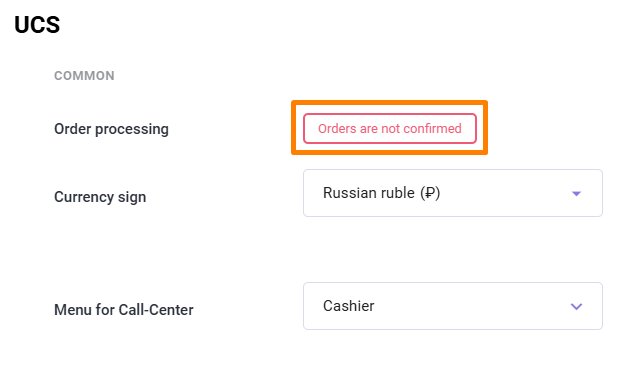
Task: Click the UCS page title
Action: [x=37, y=25]
